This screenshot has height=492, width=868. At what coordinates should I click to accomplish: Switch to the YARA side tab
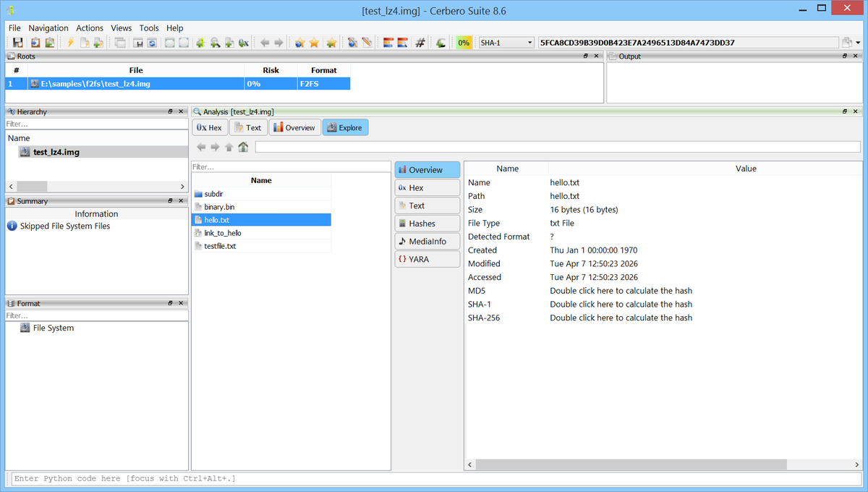point(427,259)
